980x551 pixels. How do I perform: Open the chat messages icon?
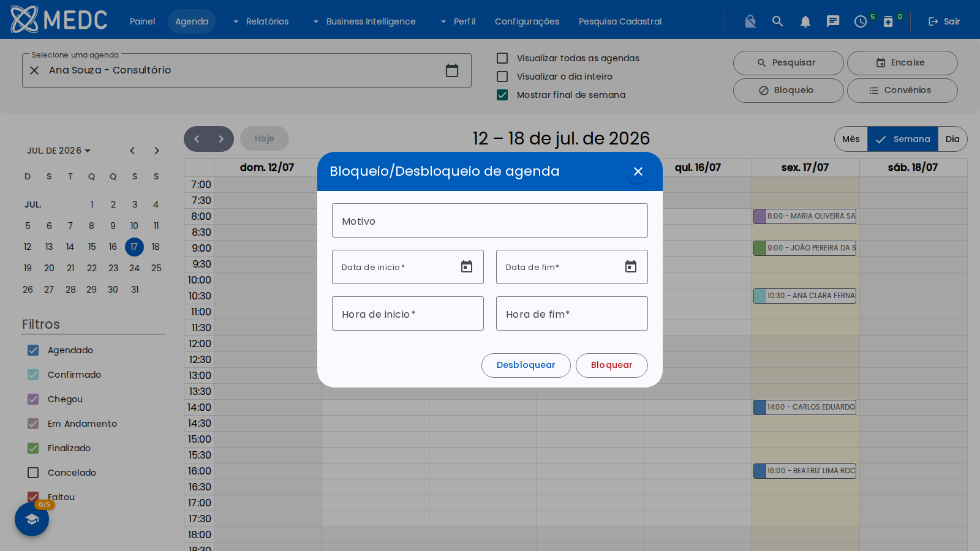point(833,21)
